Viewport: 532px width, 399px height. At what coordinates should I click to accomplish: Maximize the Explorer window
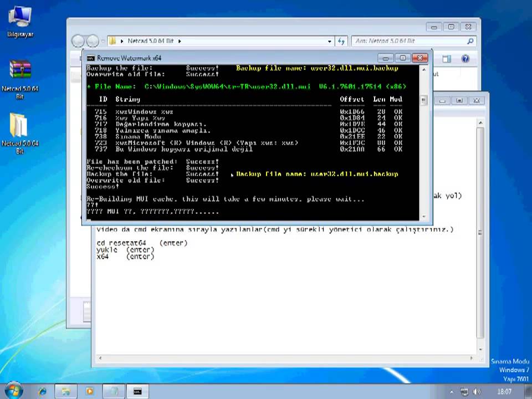pos(451,27)
